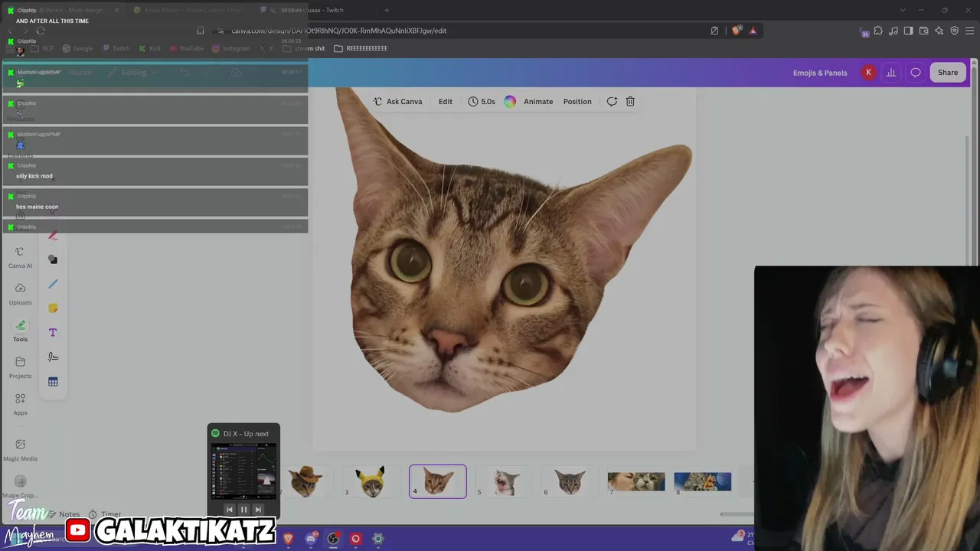Skip to next track in Spotify popup
The width and height of the screenshot is (980, 551).
point(258,510)
